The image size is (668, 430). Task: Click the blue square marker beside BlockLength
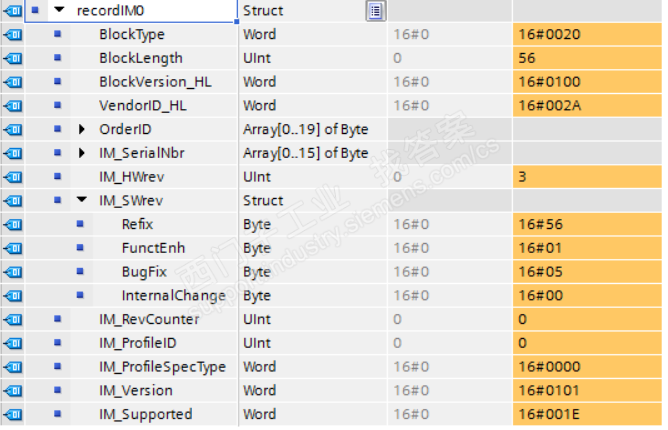[57, 59]
